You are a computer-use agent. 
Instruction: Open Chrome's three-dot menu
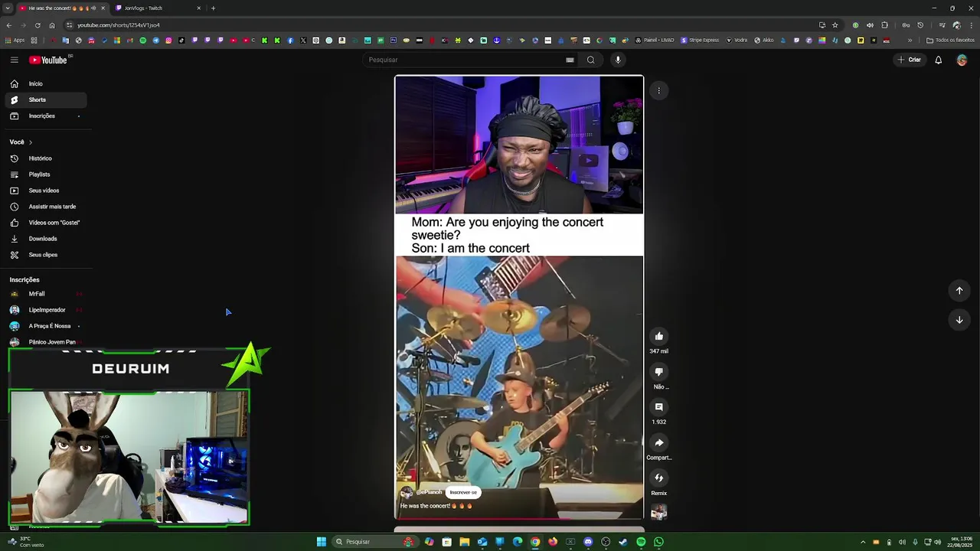click(970, 25)
